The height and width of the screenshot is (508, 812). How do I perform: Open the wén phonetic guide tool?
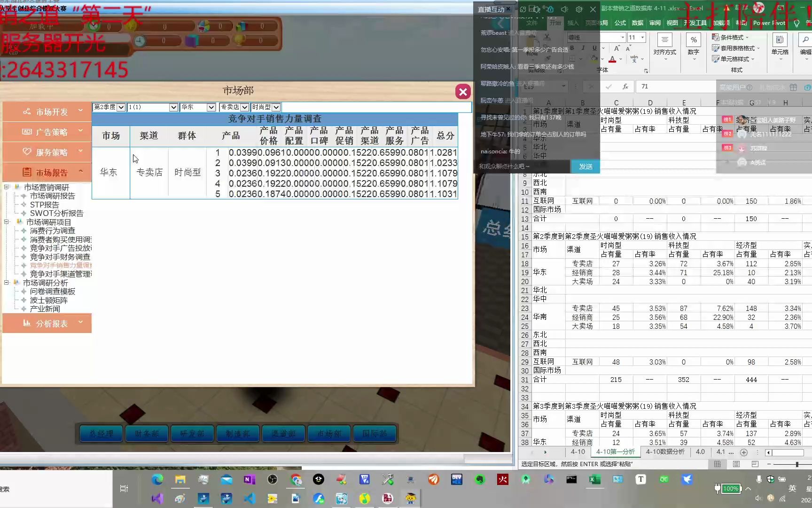(634, 59)
